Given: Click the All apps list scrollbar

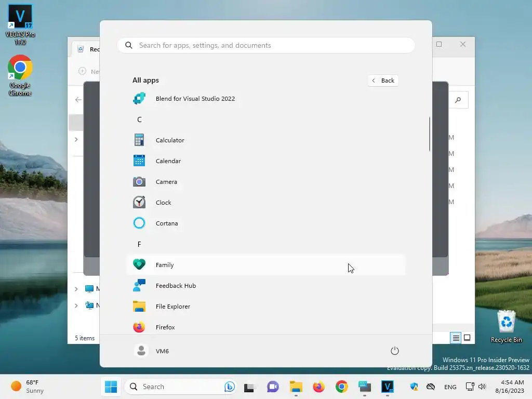Looking at the screenshot, I should click(x=429, y=134).
